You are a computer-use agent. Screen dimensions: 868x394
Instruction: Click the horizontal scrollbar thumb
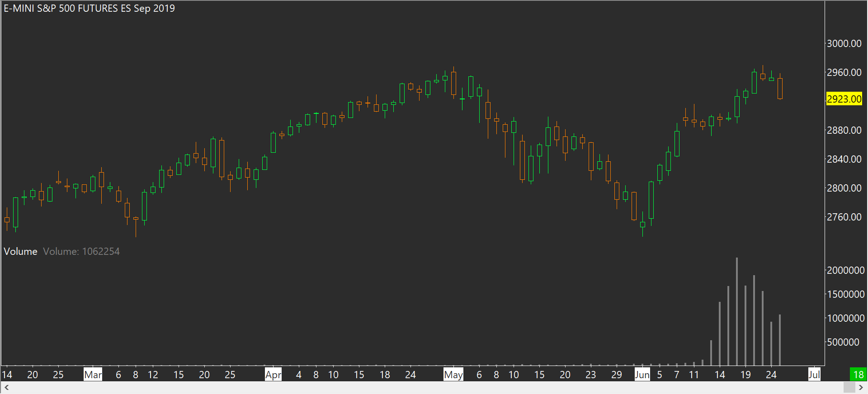(x=849, y=388)
